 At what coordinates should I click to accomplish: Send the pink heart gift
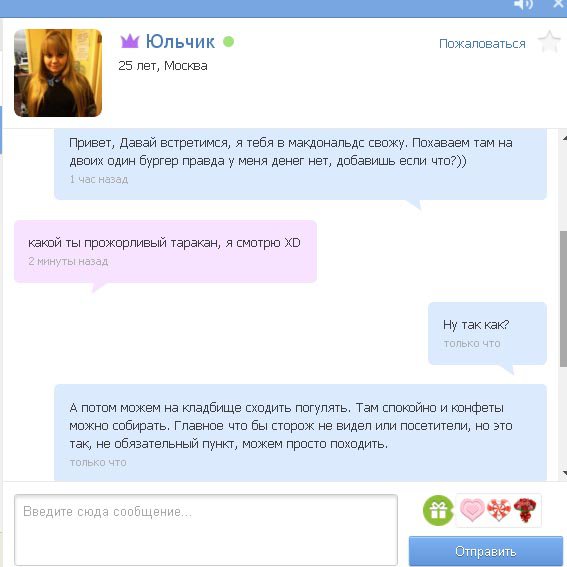point(472,510)
